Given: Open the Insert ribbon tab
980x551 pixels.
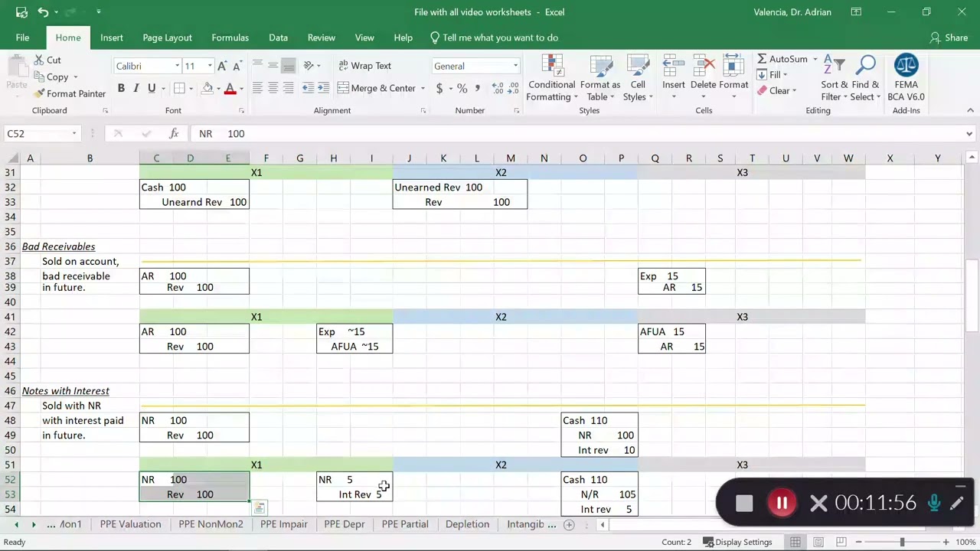Looking at the screenshot, I should 111,37.
